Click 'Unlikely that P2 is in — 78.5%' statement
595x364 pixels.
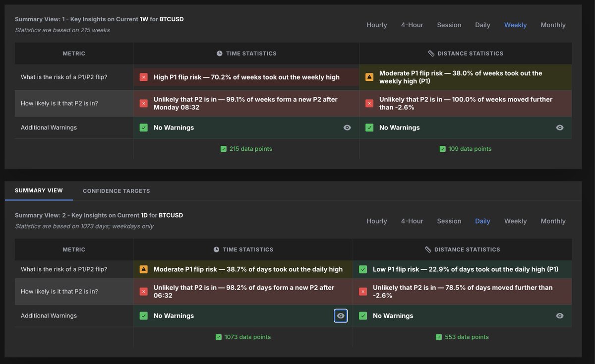point(463,292)
